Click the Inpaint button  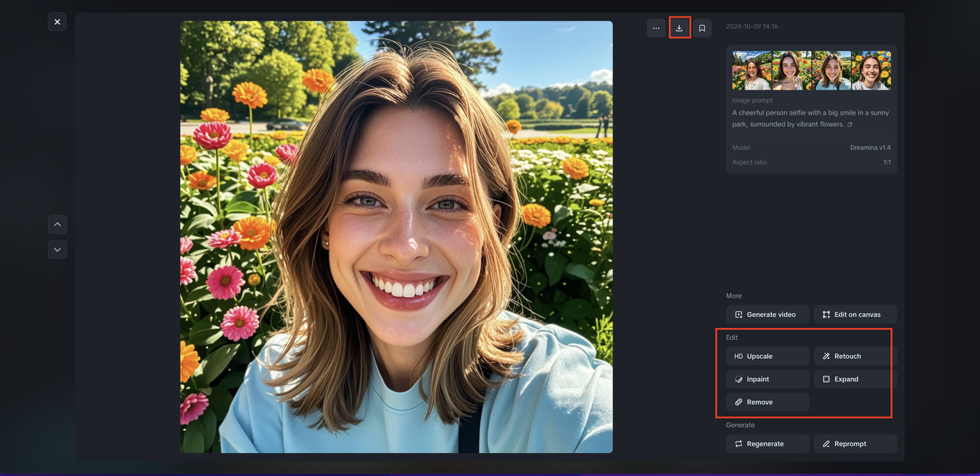pyautogui.click(x=768, y=379)
